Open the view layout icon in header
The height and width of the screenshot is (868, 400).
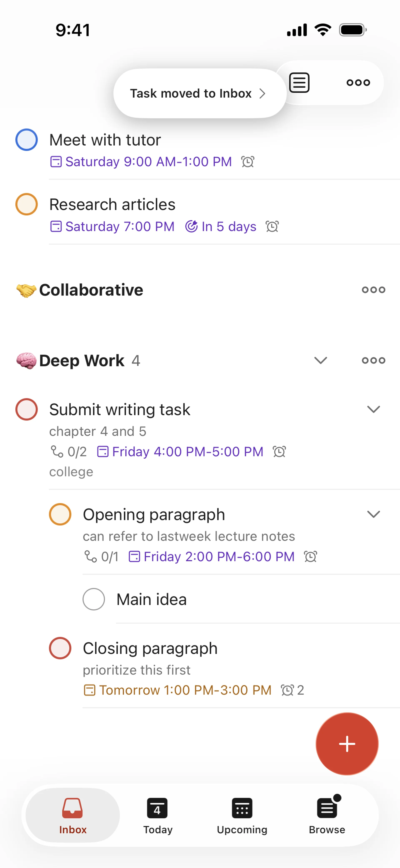[299, 83]
